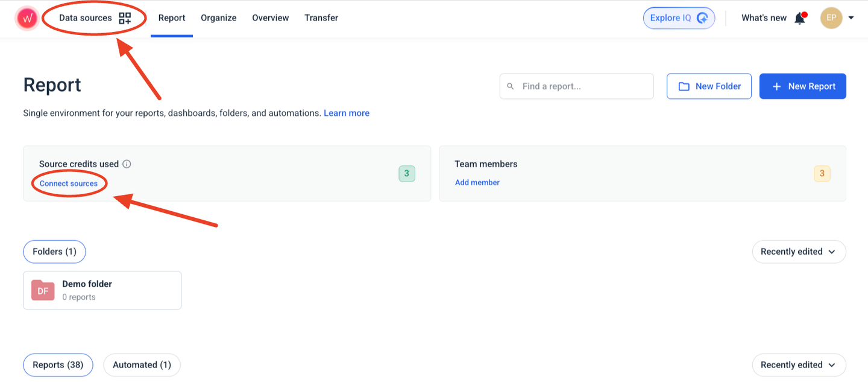Click the Connect sources link
This screenshot has height=382, width=868.
pyautogui.click(x=69, y=182)
